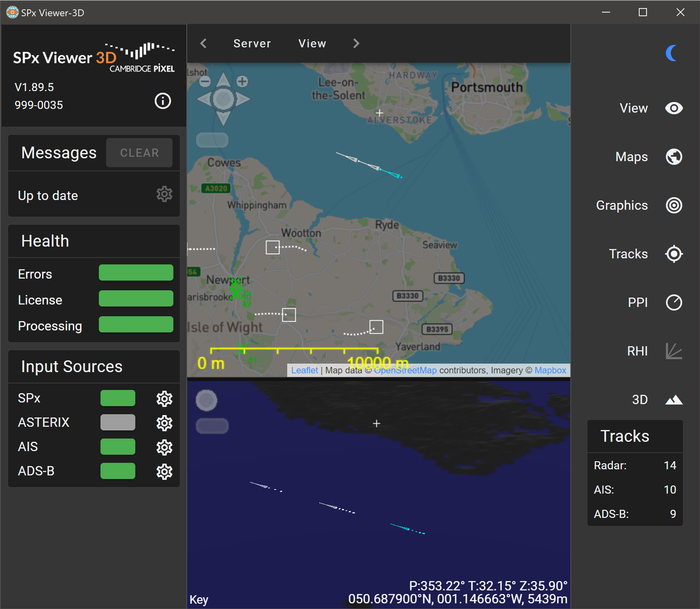The image size is (700, 609).
Task: Toggle night mode with the moon icon
Action: [x=672, y=53]
